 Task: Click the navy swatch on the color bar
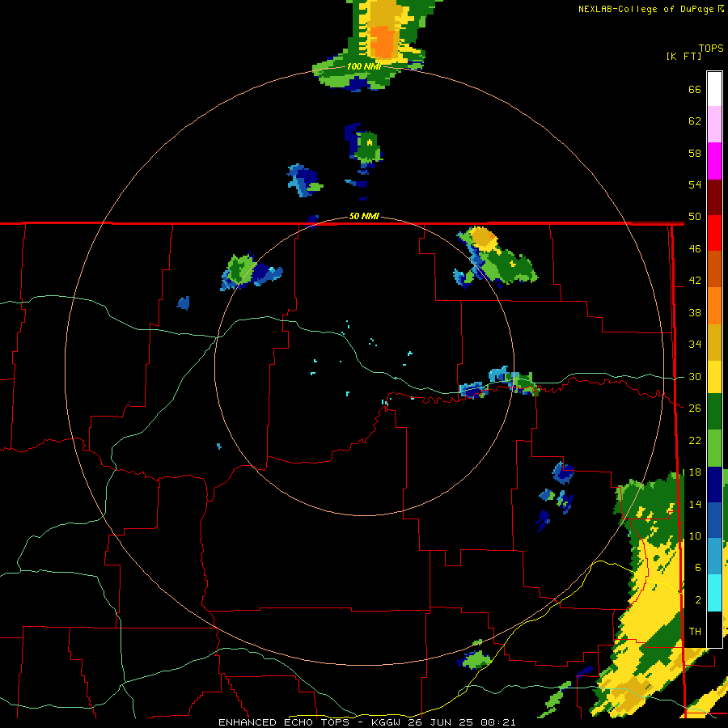coord(714,485)
